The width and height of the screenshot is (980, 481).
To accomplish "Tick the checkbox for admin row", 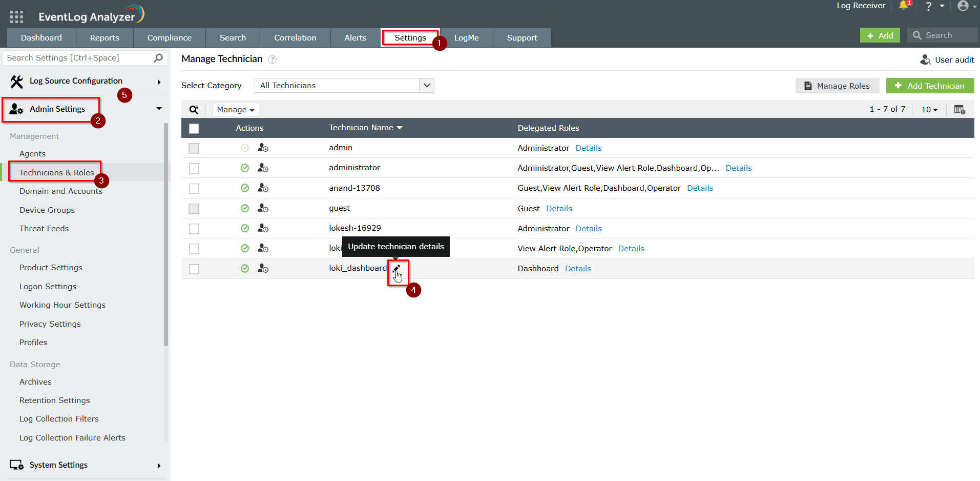I will (x=194, y=148).
